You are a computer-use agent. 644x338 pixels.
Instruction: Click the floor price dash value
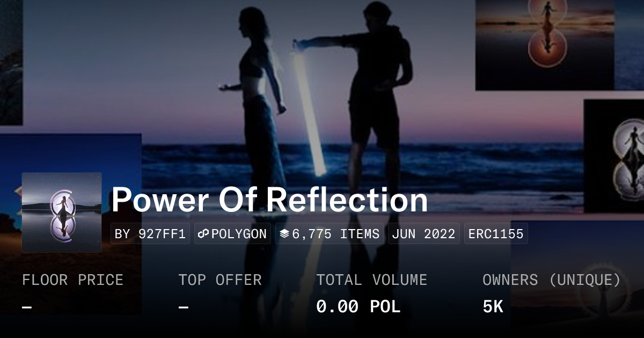[x=27, y=307]
